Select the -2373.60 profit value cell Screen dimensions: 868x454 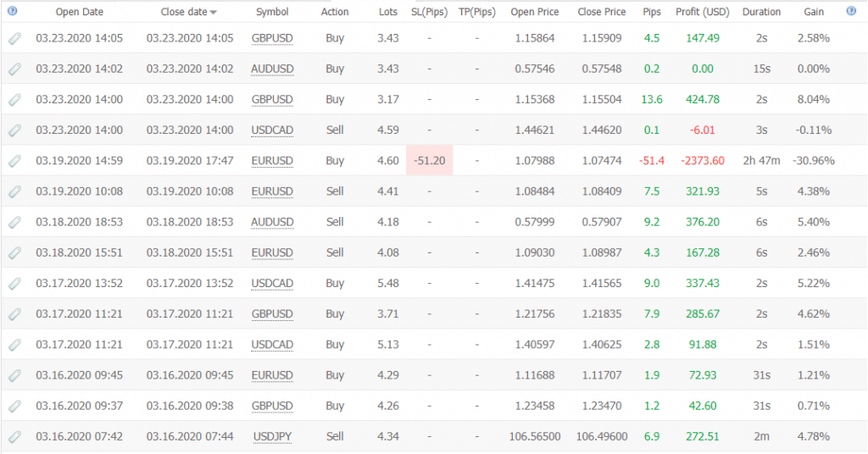[x=703, y=161]
